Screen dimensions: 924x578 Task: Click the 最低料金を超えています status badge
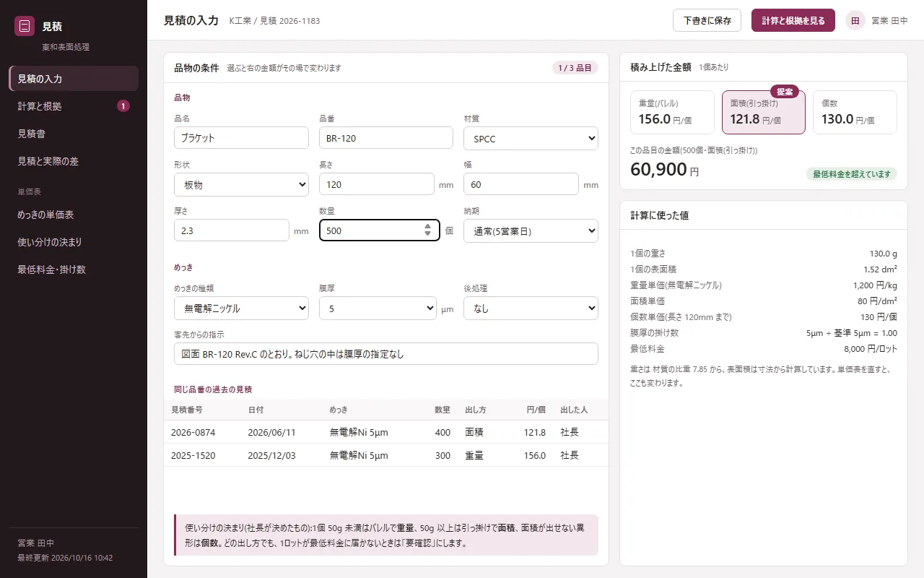(852, 174)
